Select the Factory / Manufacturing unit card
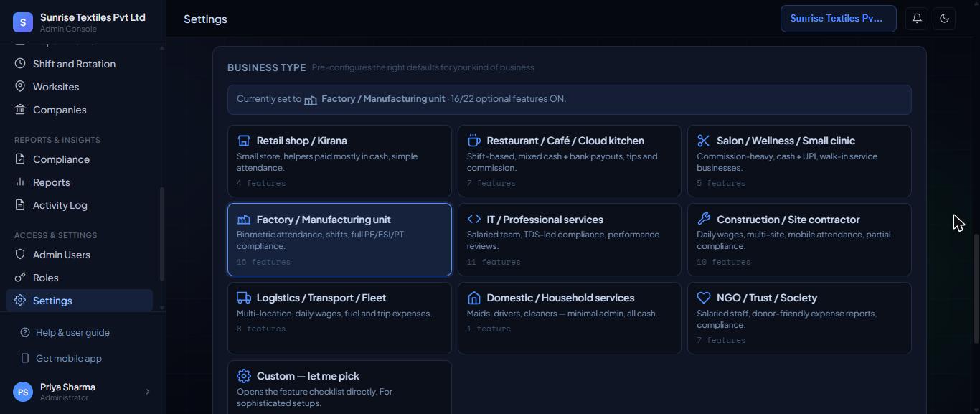 point(339,240)
